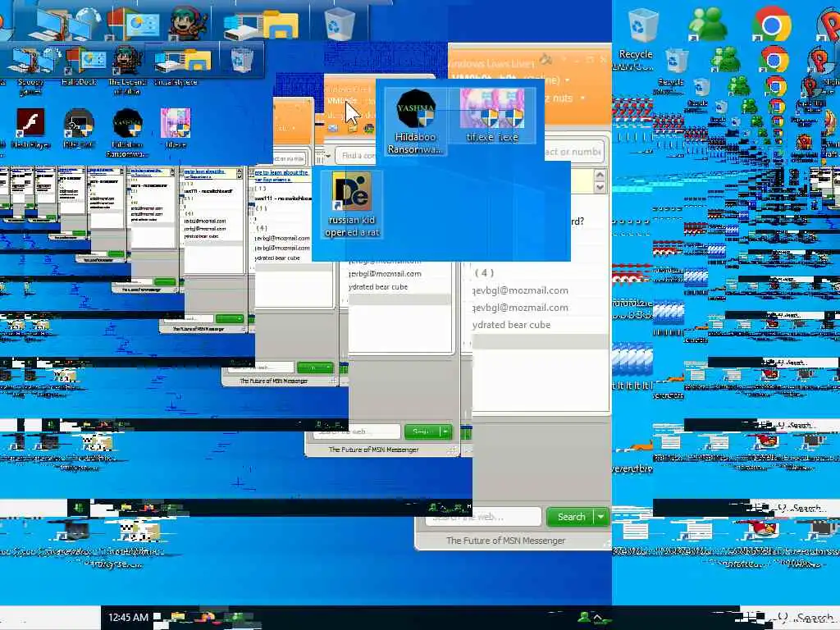Screen dimensions: 840x630
Task: Click the mail envelope icon in orange Messenger header
Action: pos(333,129)
